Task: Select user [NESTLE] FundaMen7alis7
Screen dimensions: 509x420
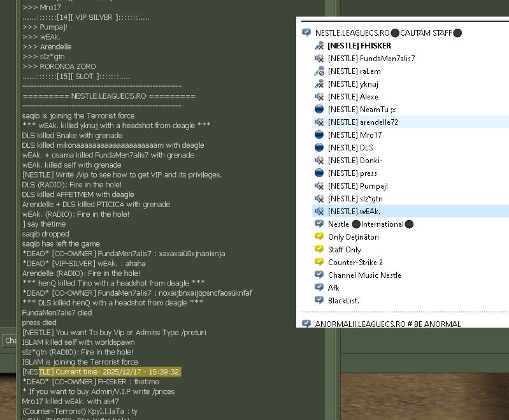Action: click(x=371, y=59)
